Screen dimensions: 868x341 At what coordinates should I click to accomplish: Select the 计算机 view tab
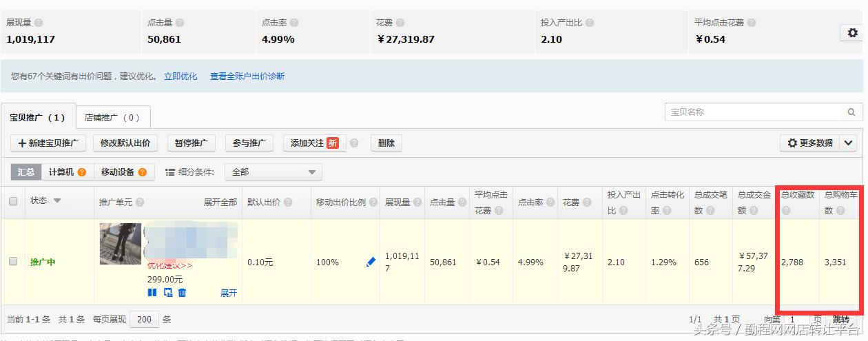click(x=67, y=172)
